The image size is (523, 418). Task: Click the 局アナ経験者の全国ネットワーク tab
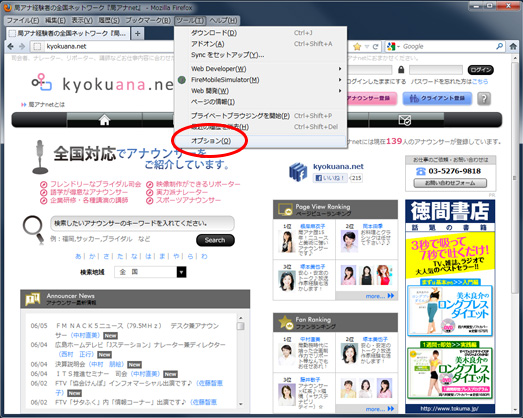68,33
